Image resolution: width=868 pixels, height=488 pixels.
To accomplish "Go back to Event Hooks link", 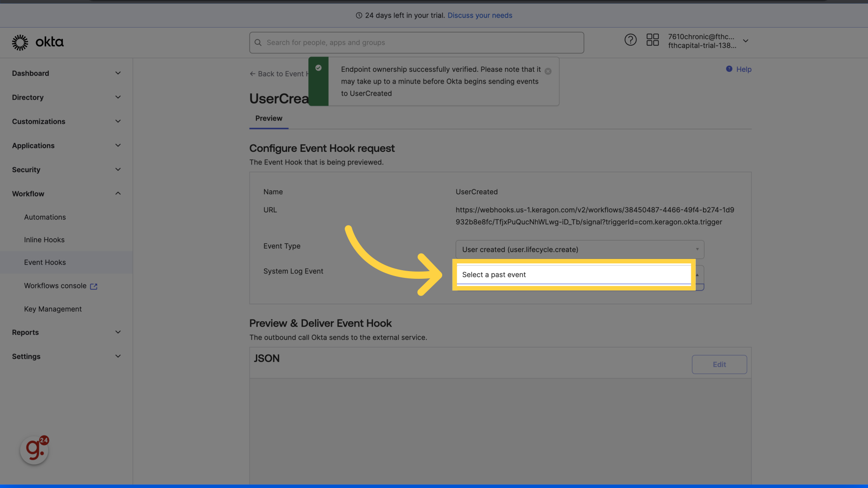I will 279,74.
